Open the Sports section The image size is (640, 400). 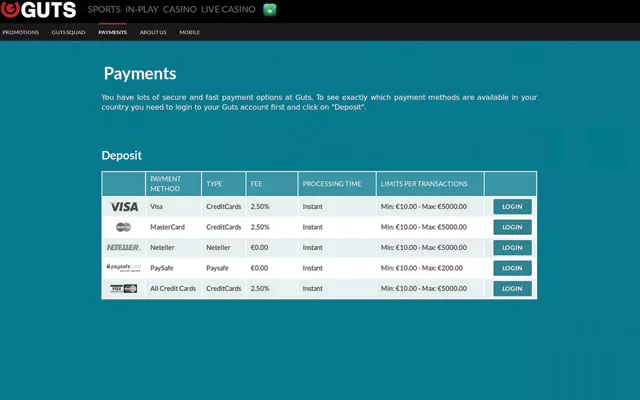[x=104, y=9]
